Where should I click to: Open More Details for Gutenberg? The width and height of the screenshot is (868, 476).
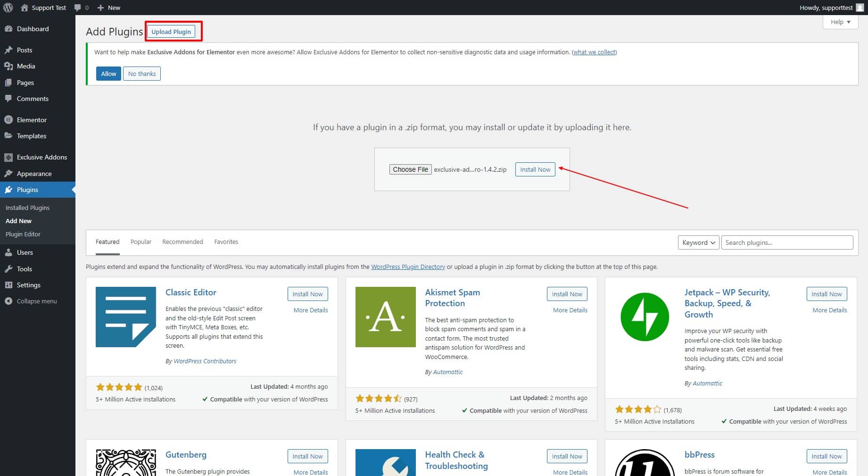click(x=311, y=472)
